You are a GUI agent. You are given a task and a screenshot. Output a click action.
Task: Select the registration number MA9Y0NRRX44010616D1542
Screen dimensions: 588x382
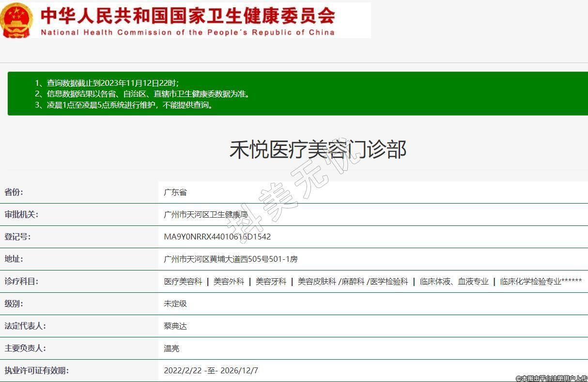click(217, 237)
